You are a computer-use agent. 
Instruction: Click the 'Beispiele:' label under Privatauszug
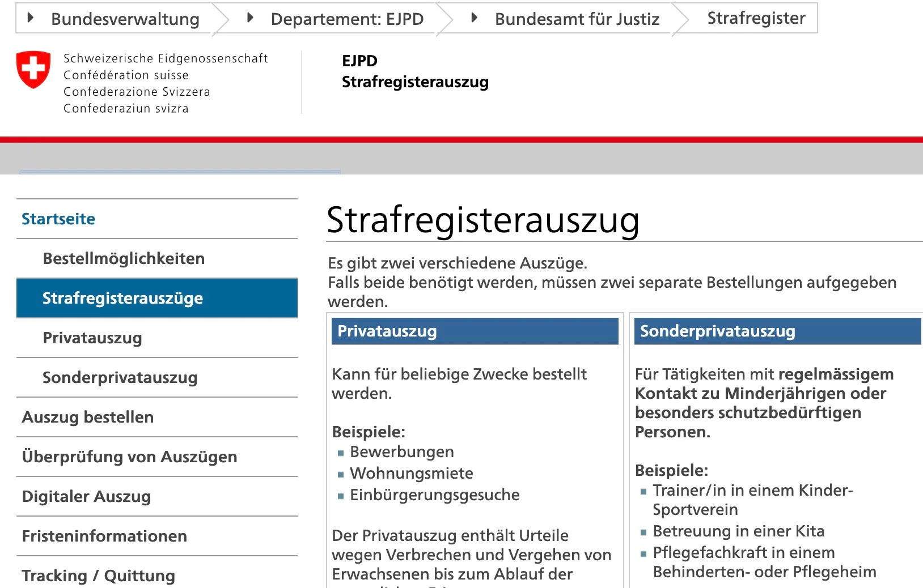click(x=369, y=432)
